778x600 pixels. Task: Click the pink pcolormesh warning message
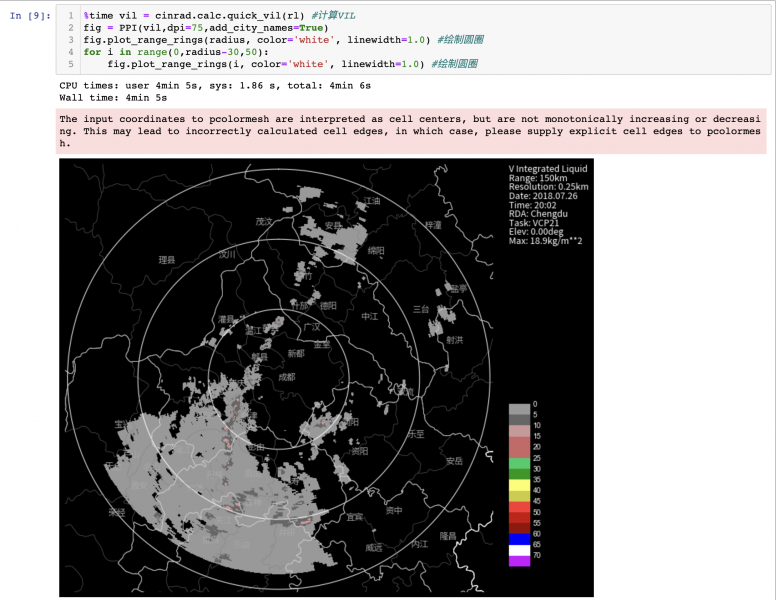[410, 131]
